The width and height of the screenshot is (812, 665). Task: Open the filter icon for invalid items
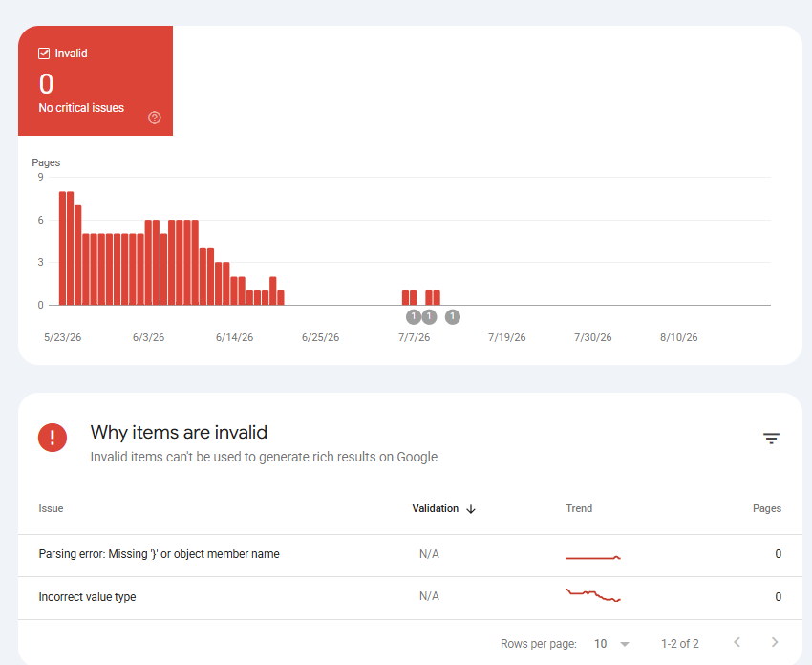tap(771, 439)
